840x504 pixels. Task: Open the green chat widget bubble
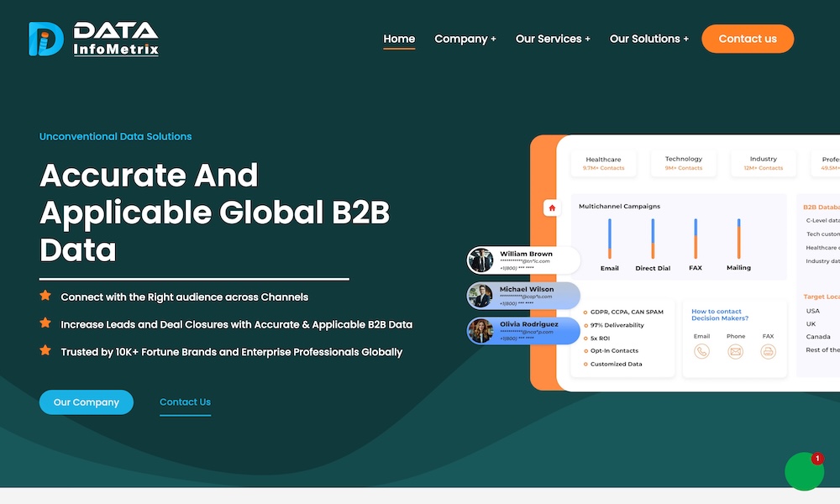[x=804, y=471]
